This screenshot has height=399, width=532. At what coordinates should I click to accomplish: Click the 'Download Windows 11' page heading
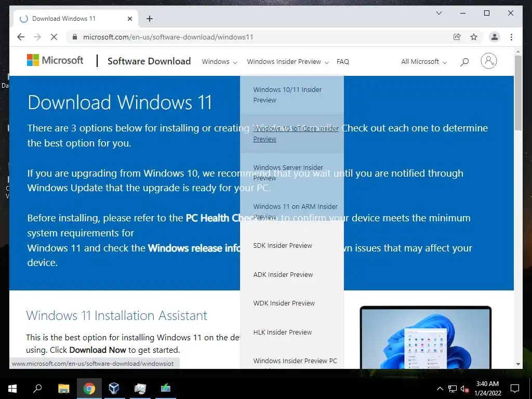tap(119, 102)
